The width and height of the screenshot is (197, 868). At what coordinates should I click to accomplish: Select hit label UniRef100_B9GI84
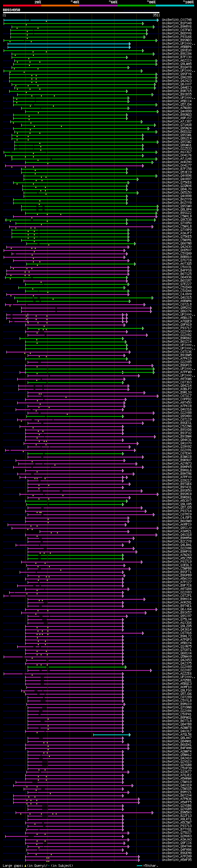pos(177,54)
